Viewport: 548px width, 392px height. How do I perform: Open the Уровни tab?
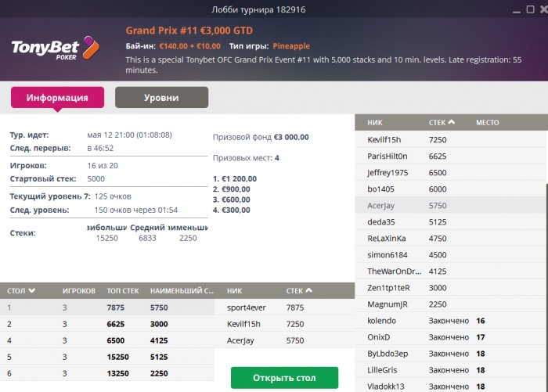(161, 98)
